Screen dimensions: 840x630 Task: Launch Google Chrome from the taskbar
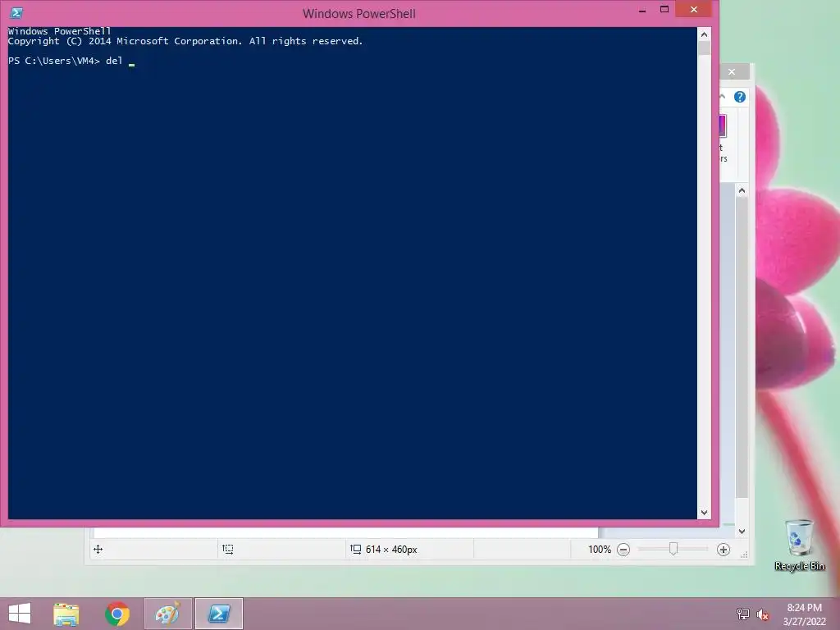(x=117, y=614)
